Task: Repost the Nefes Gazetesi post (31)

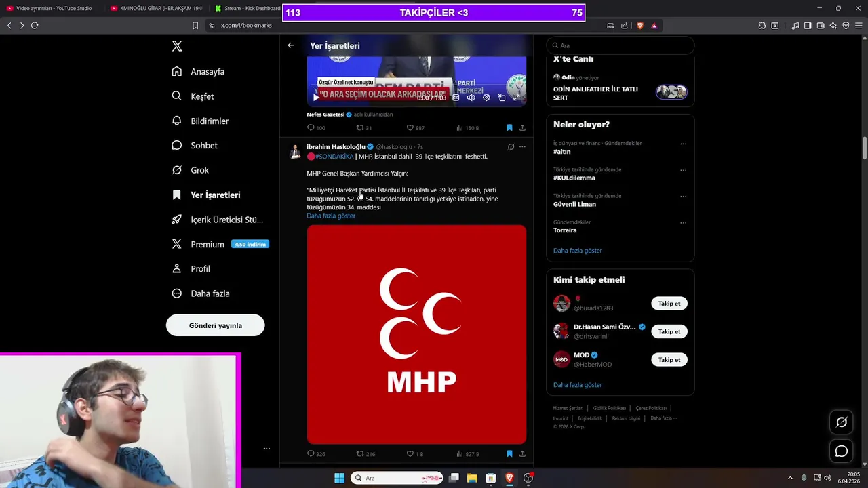Action: (364, 127)
